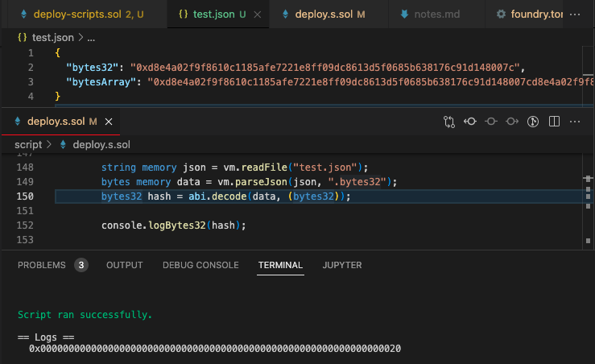595x364 pixels.
Task: Click the middle commit circle icon
Action: pos(491,122)
